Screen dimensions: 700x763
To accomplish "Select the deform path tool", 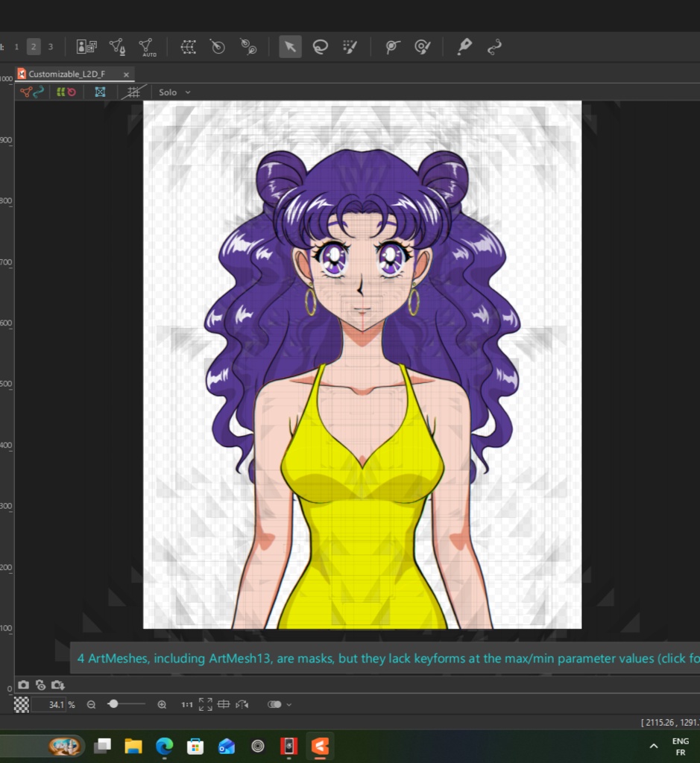I will (x=494, y=47).
